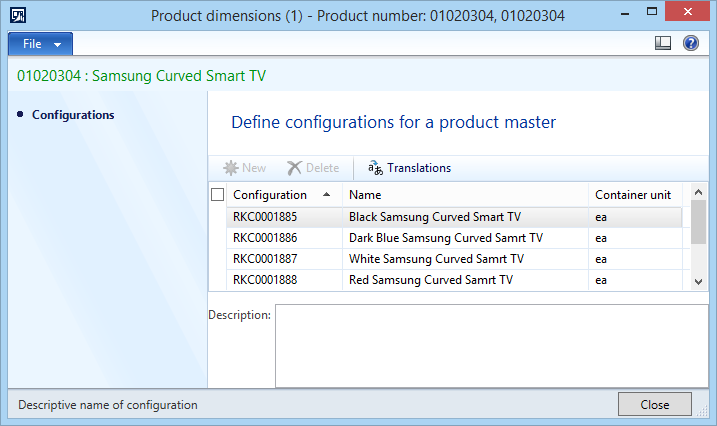Click grid scrollbar down arrow
The height and width of the screenshot is (426, 717).
(x=698, y=282)
